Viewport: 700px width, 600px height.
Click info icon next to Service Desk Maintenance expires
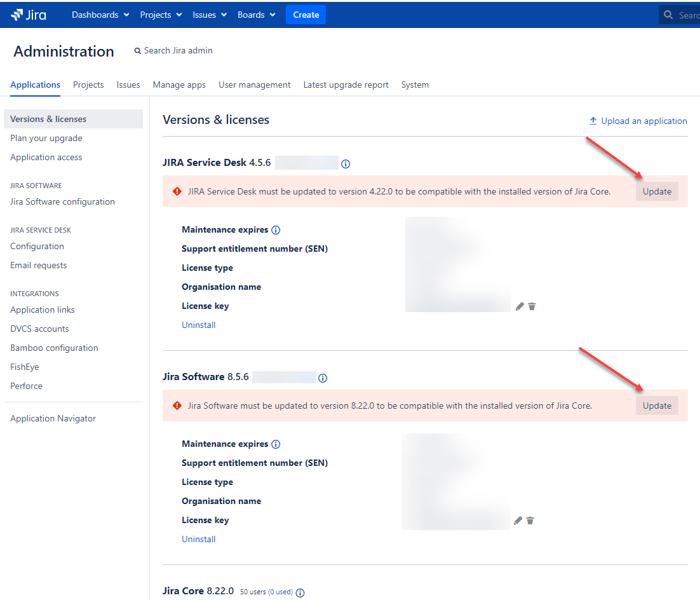[x=276, y=230]
